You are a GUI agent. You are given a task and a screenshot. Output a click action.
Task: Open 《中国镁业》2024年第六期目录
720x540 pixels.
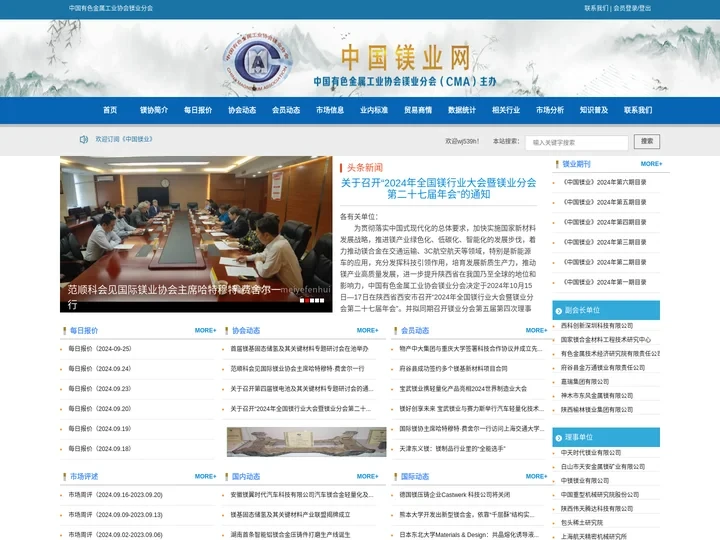click(x=605, y=182)
